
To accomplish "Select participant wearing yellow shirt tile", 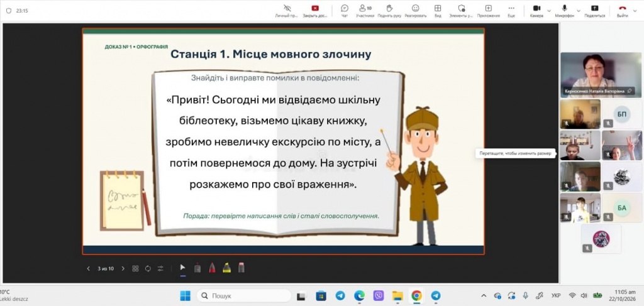I will [x=580, y=208].
